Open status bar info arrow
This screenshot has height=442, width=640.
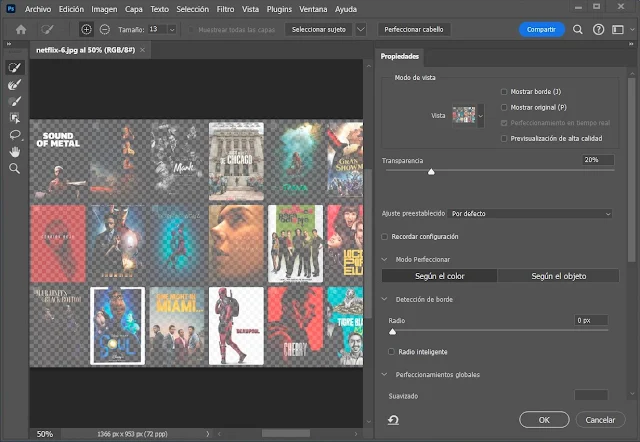[208, 434]
